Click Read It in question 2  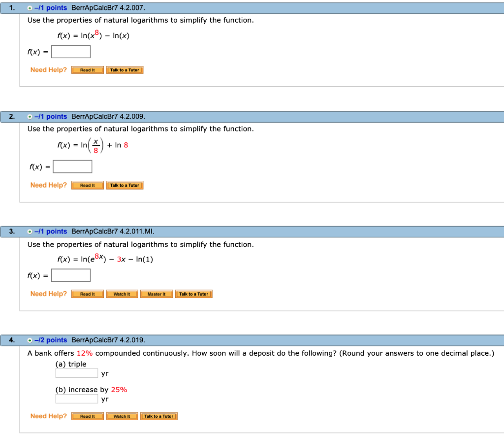[87, 185]
